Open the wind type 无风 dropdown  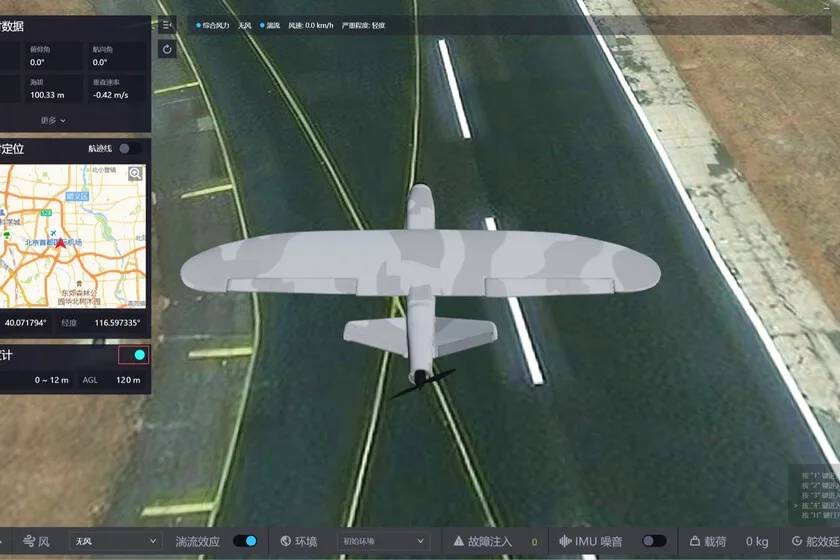[x=115, y=541]
